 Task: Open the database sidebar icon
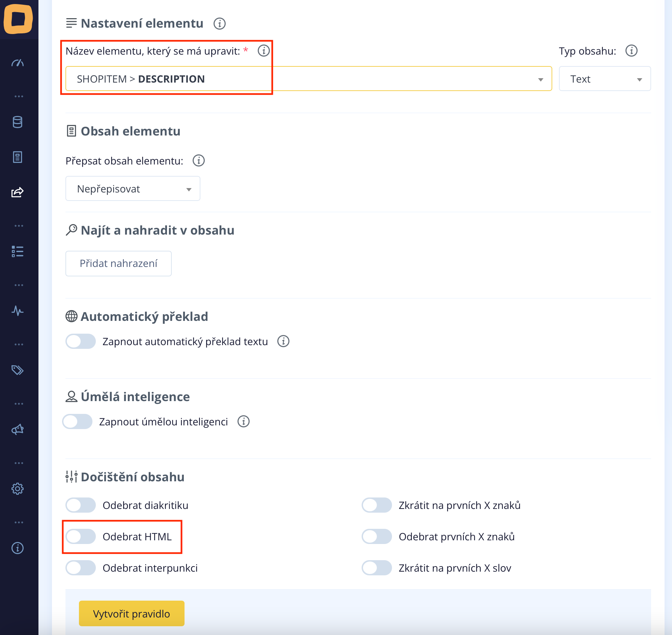(18, 122)
